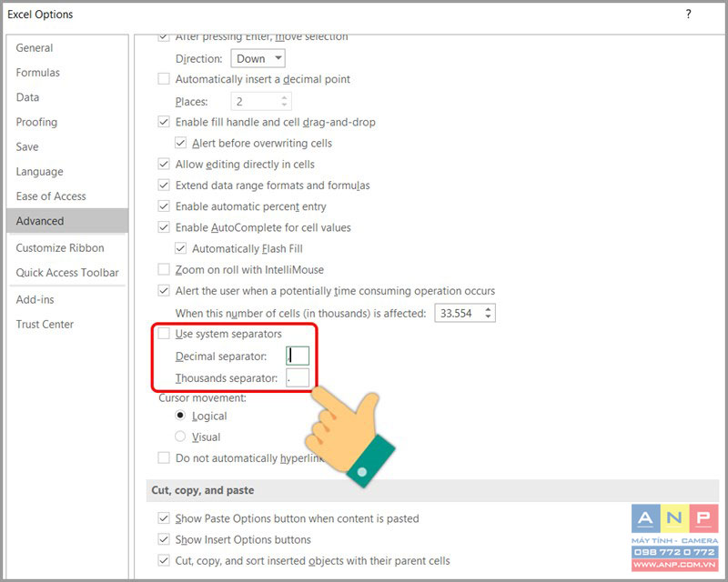
Task: Click the Excel Options dialog title
Action: [x=40, y=15]
